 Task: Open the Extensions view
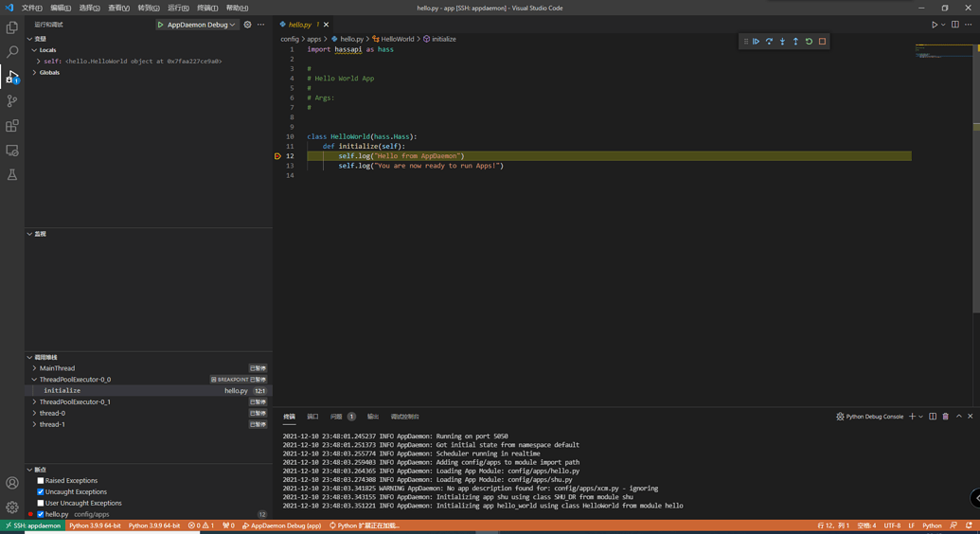(x=12, y=126)
